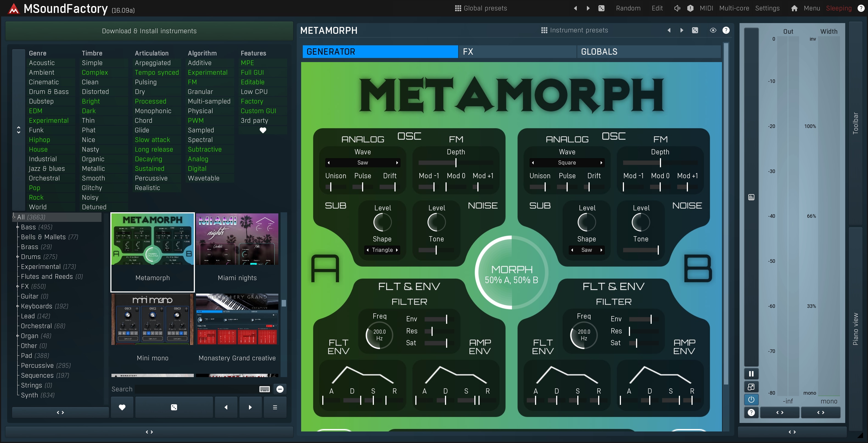
Task: Select next instrument preset arrow
Action: 682,30
